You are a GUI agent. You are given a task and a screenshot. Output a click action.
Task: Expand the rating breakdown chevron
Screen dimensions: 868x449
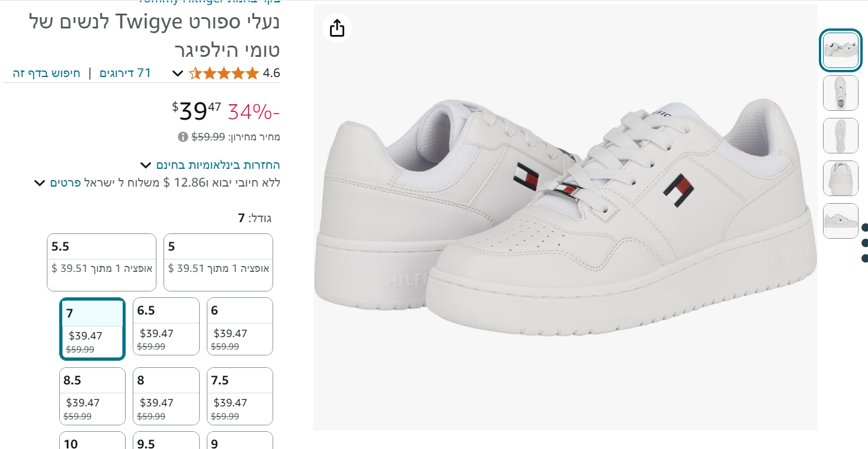(x=178, y=73)
